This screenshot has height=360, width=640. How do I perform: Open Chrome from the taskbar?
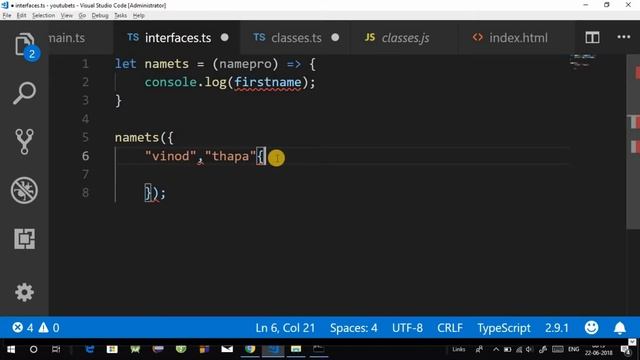(250, 349)
